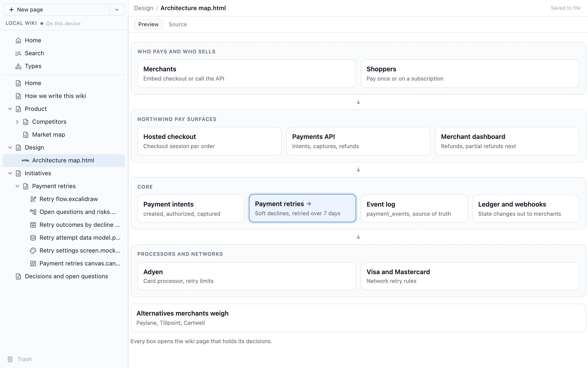Image resolution: width=588 pixels, height=368 pixels.
Task: Click the page icon beside Market map
Action: [x=25, y=135]
